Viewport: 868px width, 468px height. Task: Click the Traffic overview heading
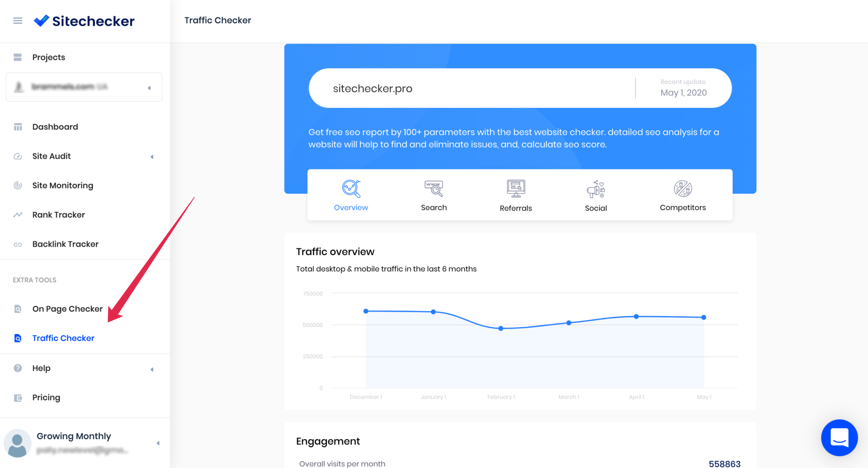click(x=335, y=252)
